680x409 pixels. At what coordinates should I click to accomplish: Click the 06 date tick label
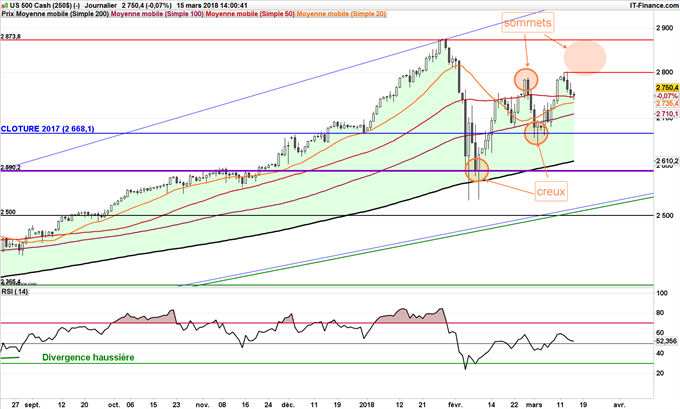pos(131,405)
